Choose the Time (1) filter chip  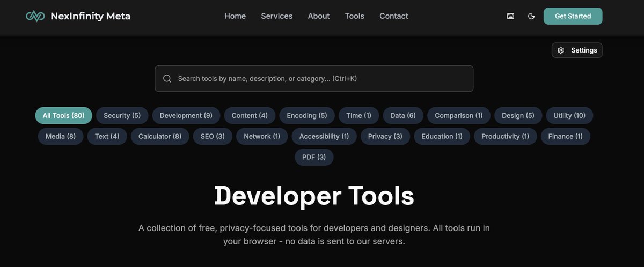coord(359,116)
